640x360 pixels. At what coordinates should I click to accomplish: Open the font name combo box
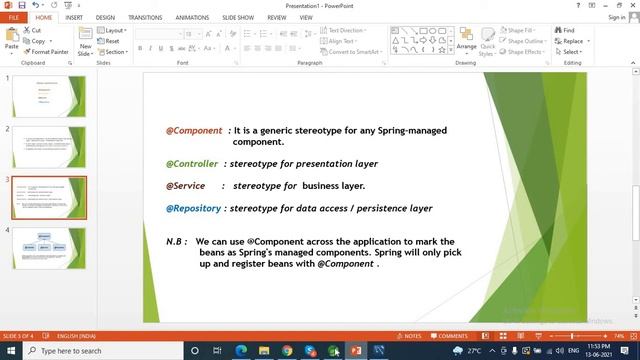(159, 34)
